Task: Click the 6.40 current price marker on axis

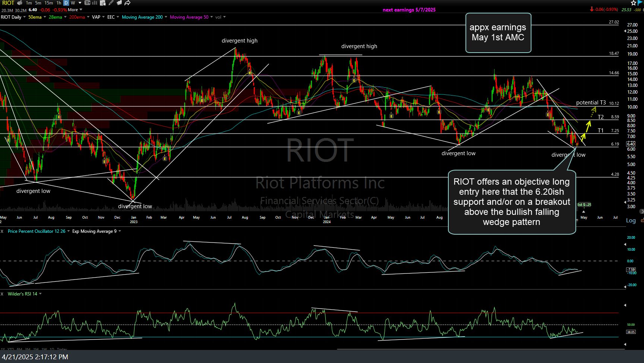Action: point(631,144)
